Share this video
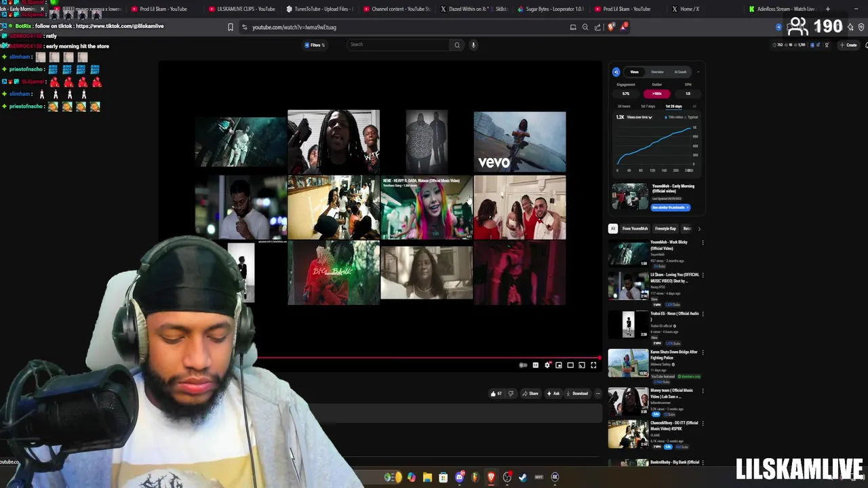The height and width of the screenshot is (488, 868). pyautogui.click(x=530, y=394)
